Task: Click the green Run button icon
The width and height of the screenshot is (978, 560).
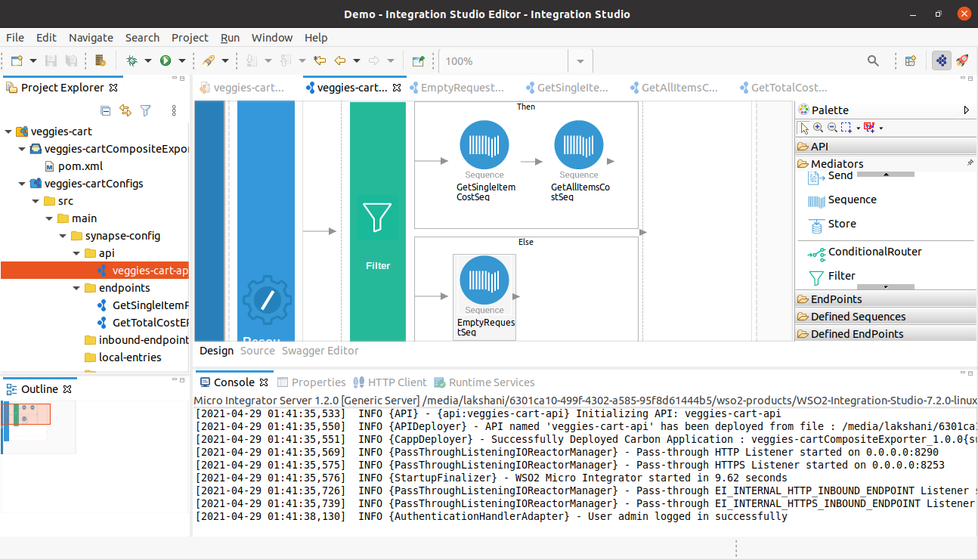Action: point(165,60)
